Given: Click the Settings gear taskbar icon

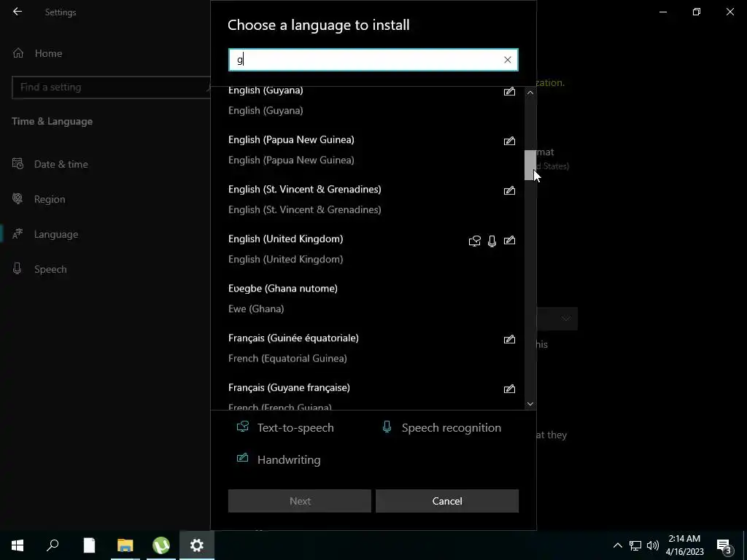Looking at the screenshot, I should point(197,545).
